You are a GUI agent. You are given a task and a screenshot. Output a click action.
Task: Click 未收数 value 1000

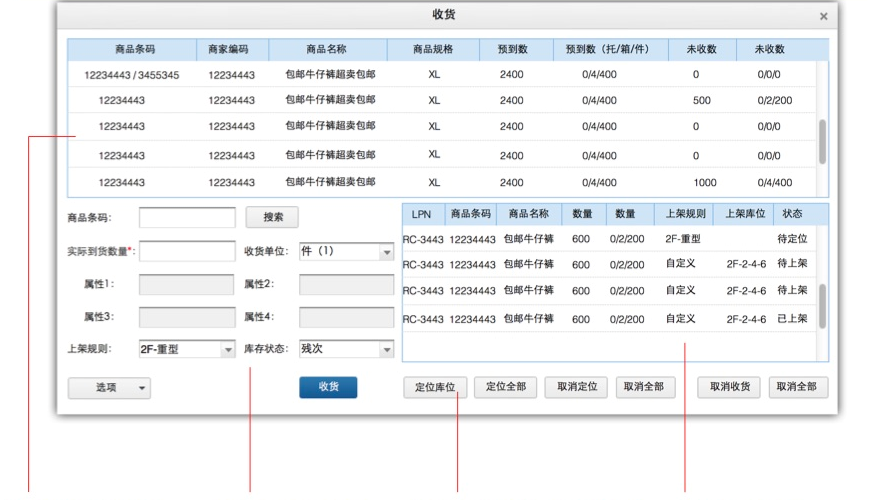(705, 182)
